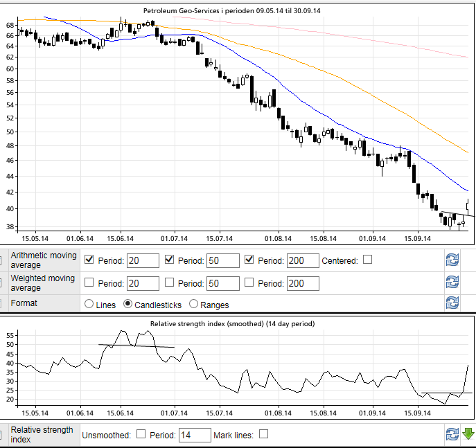Uncheck the arithmetic Period 200 checkbox

(x=249, y=260)
